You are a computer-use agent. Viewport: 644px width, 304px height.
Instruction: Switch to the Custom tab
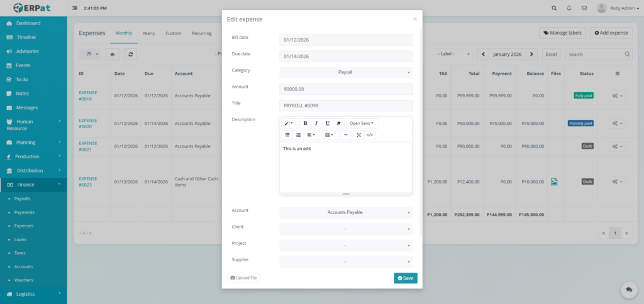[174, 33]
